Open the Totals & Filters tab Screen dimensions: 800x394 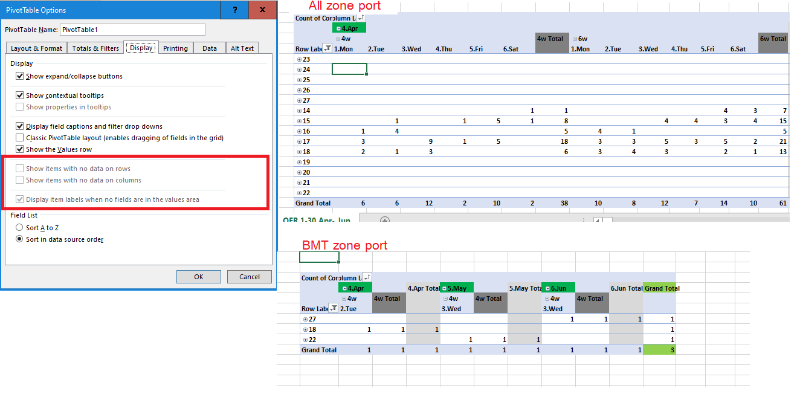coord(95,48)
